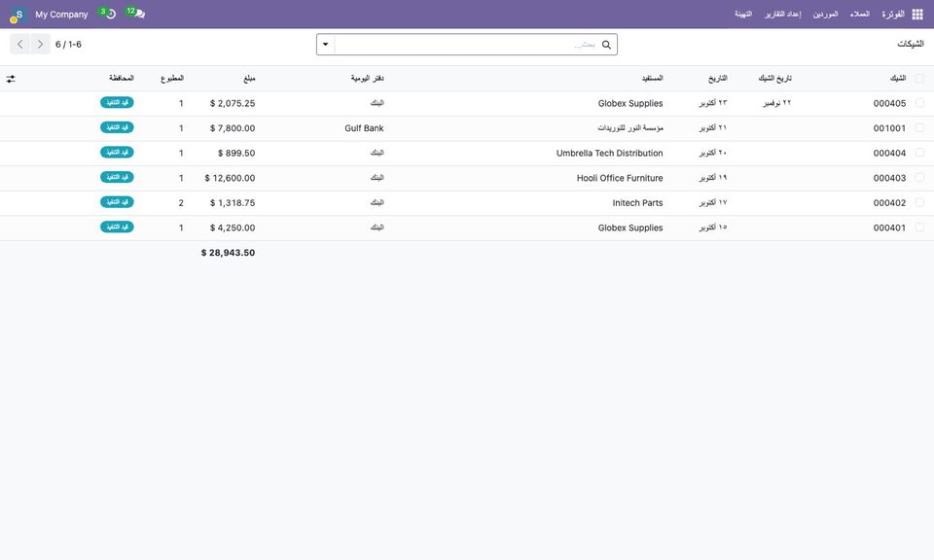
Task: Click payee Hooli Office Furniture
Action: click(620, 178)
